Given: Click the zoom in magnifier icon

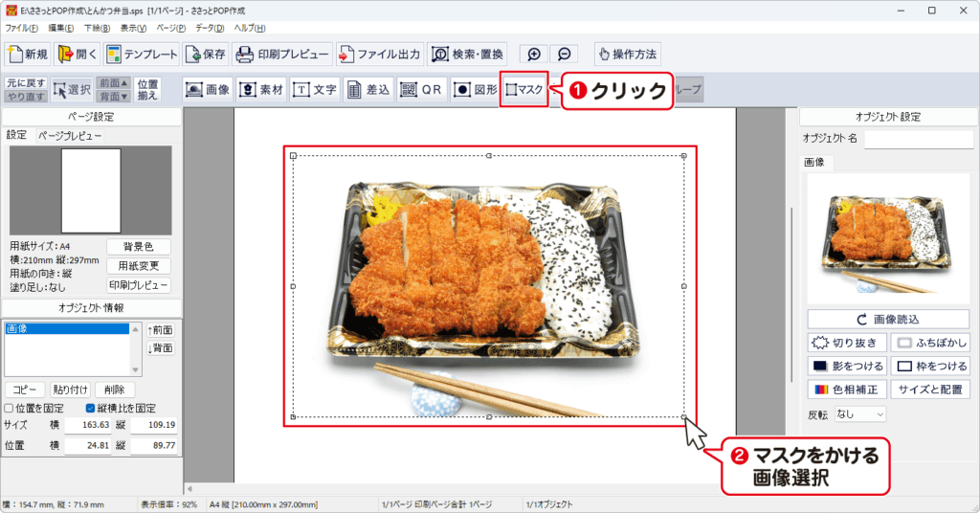Looking at the screenshot, I should [534, 55].
